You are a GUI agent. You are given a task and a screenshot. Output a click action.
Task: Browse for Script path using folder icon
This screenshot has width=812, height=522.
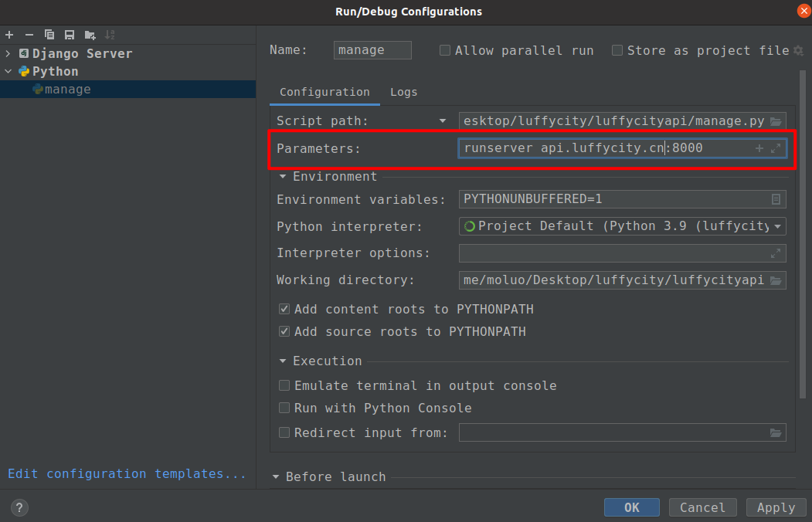[x=776, y=121]
